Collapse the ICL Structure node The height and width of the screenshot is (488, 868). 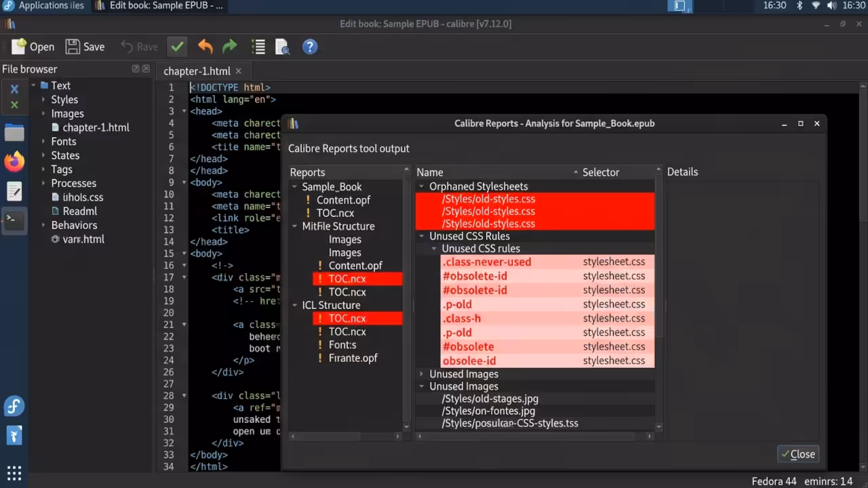click(x=295, y=305)
